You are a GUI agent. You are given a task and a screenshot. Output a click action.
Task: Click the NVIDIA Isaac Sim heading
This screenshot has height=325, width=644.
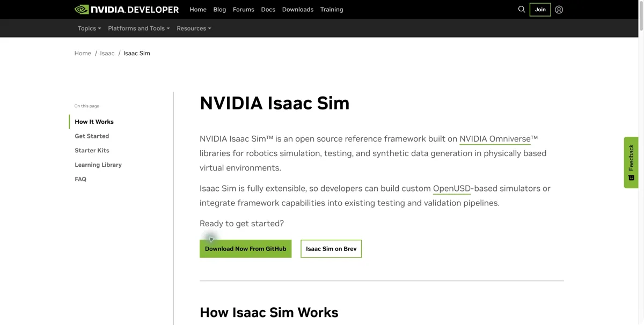[x=274, y=103]
